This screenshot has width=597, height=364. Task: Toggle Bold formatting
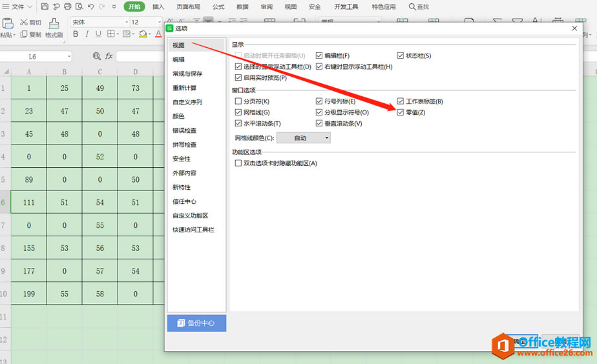[x=76, y=34]
